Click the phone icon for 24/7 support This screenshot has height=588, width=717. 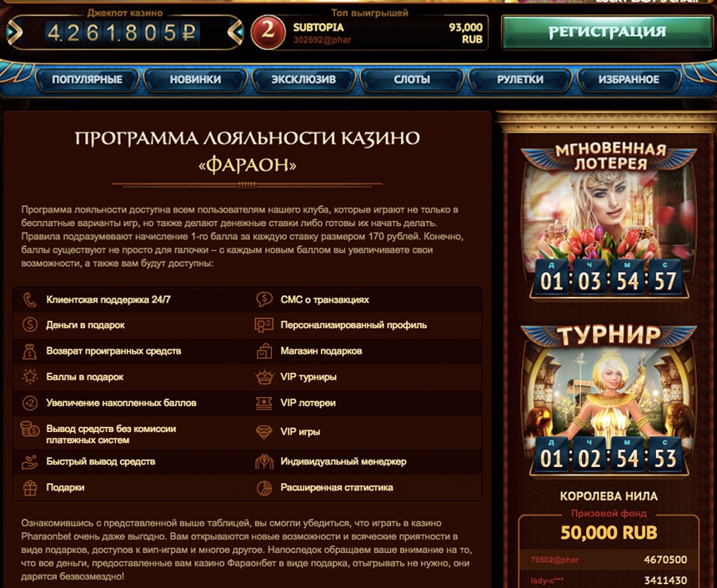click(30, 300)
